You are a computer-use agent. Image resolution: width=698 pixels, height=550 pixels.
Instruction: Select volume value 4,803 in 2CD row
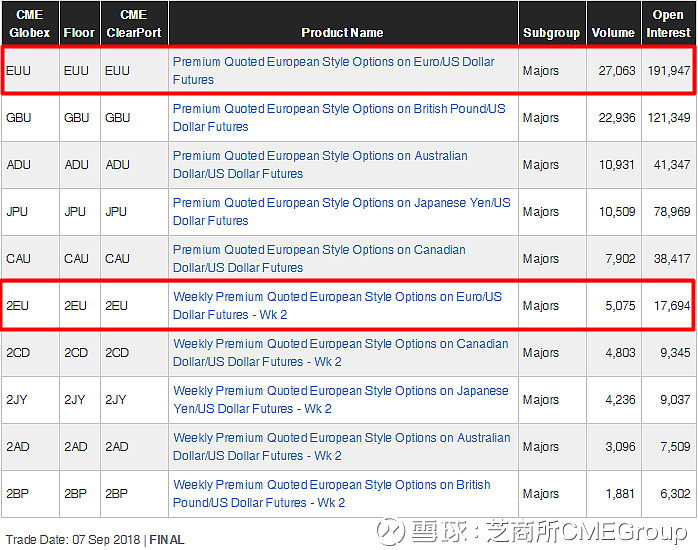tap(620, 353)
